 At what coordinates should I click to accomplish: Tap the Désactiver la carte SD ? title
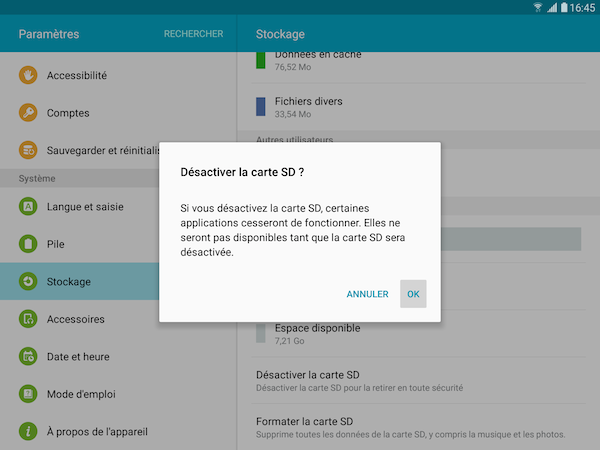coord(242,172)
